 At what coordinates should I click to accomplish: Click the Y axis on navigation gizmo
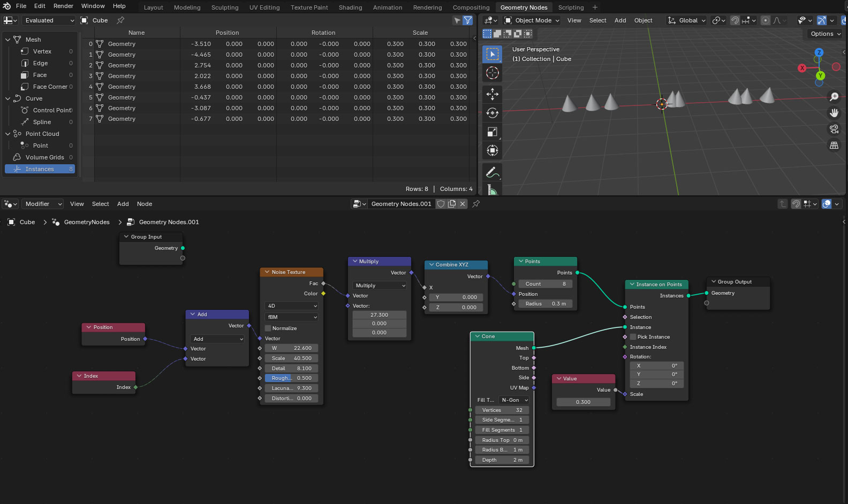click(x=820, y=76)
